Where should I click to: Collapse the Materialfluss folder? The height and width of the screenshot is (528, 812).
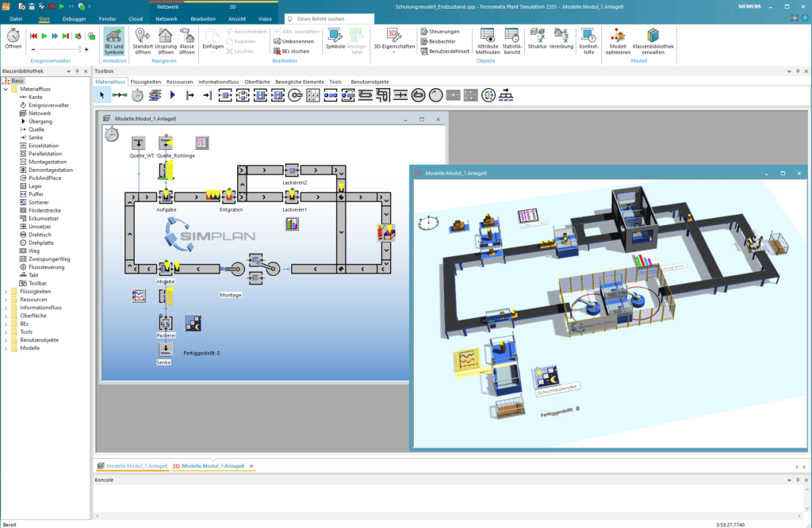(6, 89)
